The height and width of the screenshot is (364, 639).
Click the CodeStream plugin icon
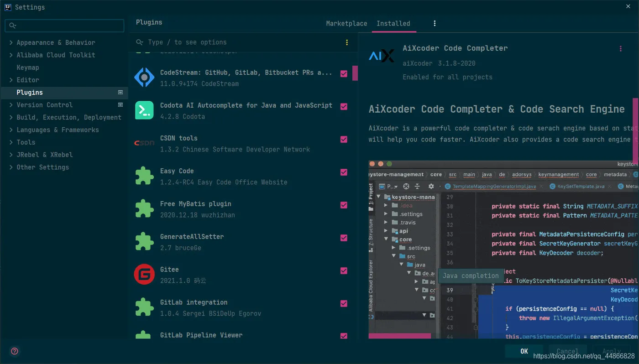pyautogui.click(x=144, y=78)
